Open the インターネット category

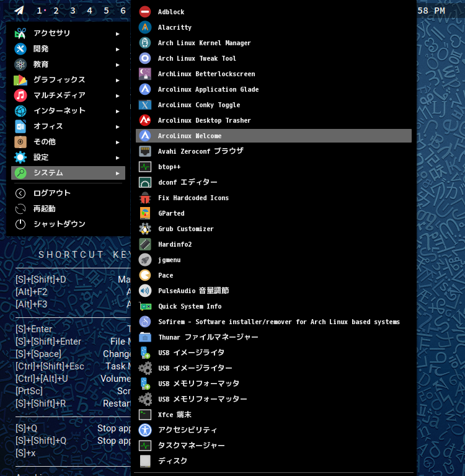pos(59,111)
